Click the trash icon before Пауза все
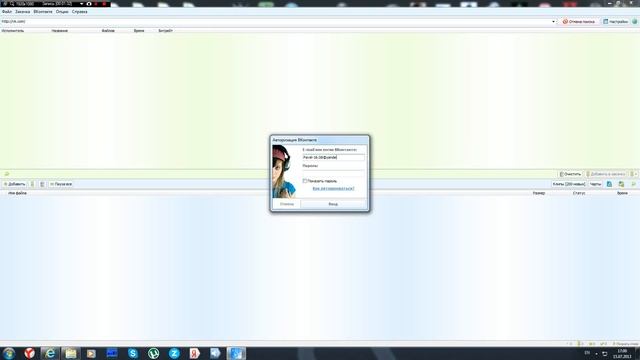 coord(42,184)
